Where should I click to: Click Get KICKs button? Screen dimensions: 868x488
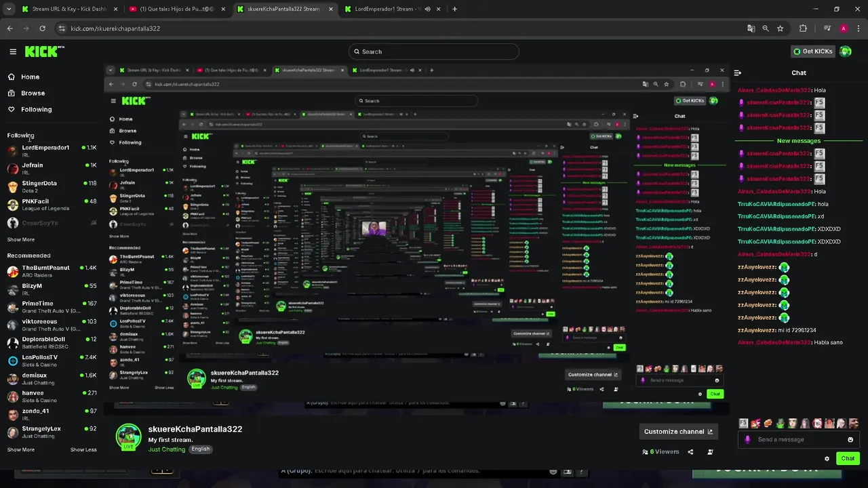pos(813,52)
